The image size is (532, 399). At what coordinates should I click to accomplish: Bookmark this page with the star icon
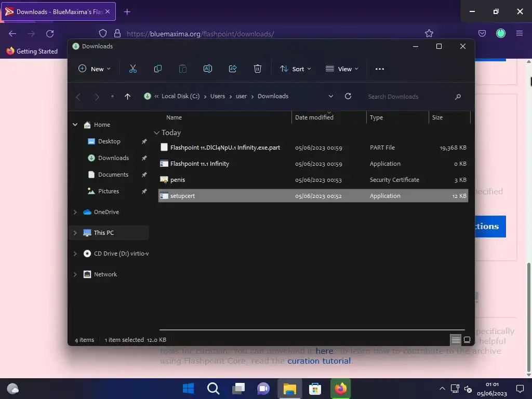(x=429, y=33)
